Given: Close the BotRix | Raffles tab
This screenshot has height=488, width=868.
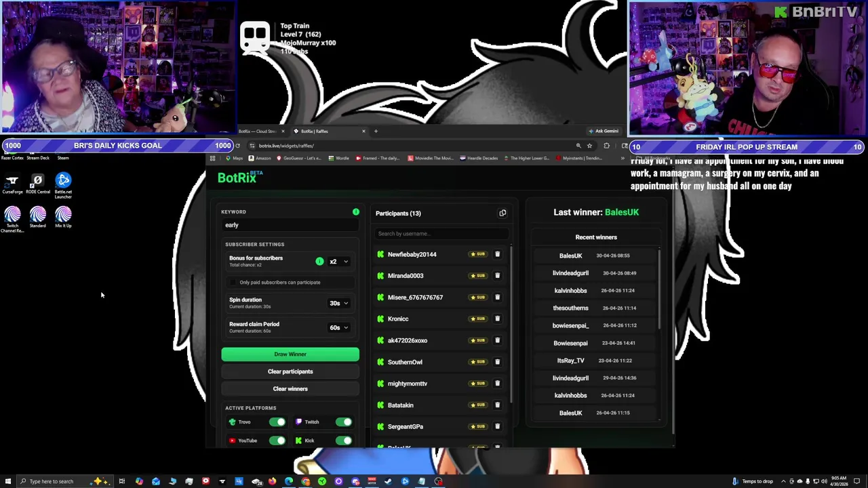Looking at the screenshot, I should pos(363,131).
